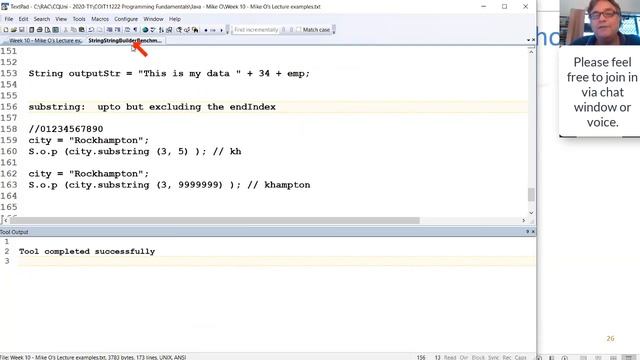Click the horizontal scrollbar thumb in the editor
Image resolution: width=640 pixels, height=360 pixels.
pos(215,220)
